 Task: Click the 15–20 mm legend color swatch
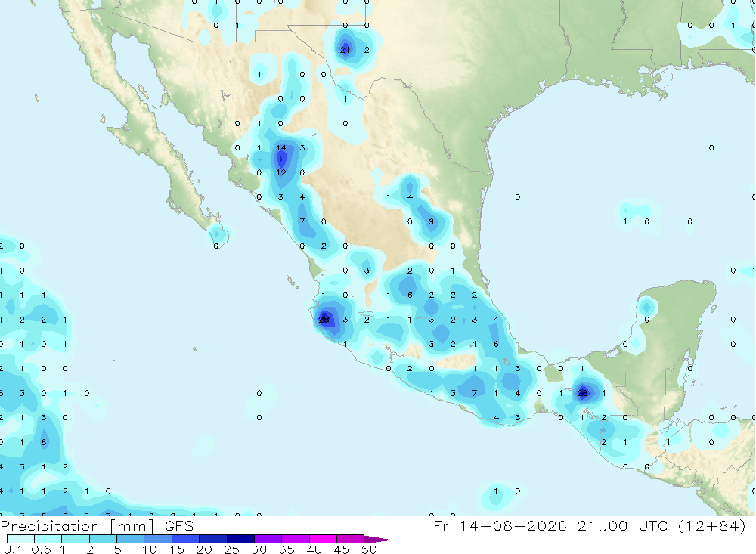coord(186,539)
